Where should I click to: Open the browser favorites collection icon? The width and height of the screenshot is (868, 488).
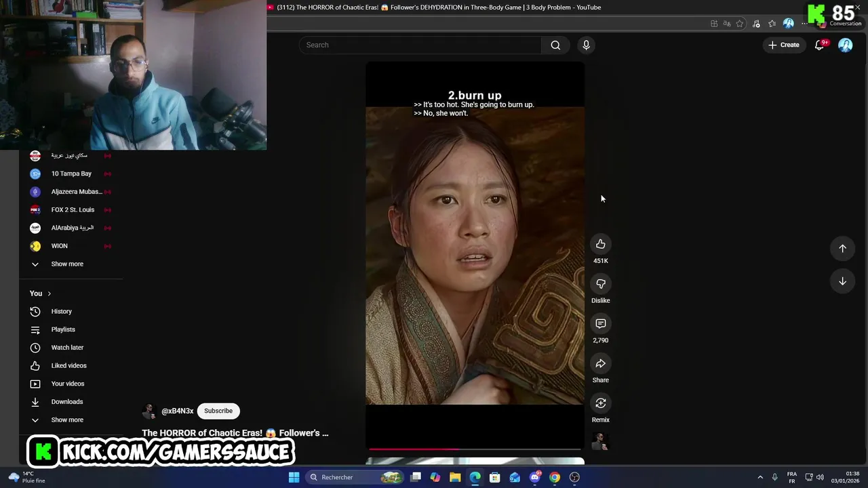pyautogui.click(x=772, y=24)
